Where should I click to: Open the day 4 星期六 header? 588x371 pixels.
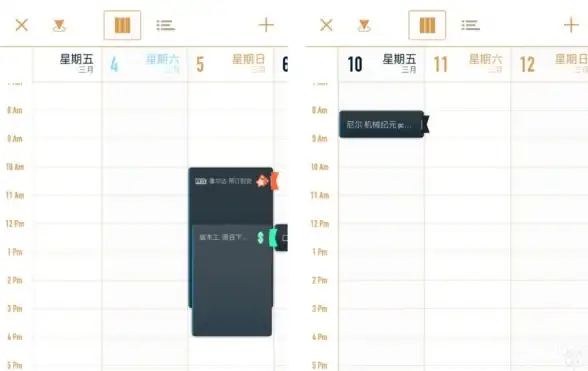(145, 64)
